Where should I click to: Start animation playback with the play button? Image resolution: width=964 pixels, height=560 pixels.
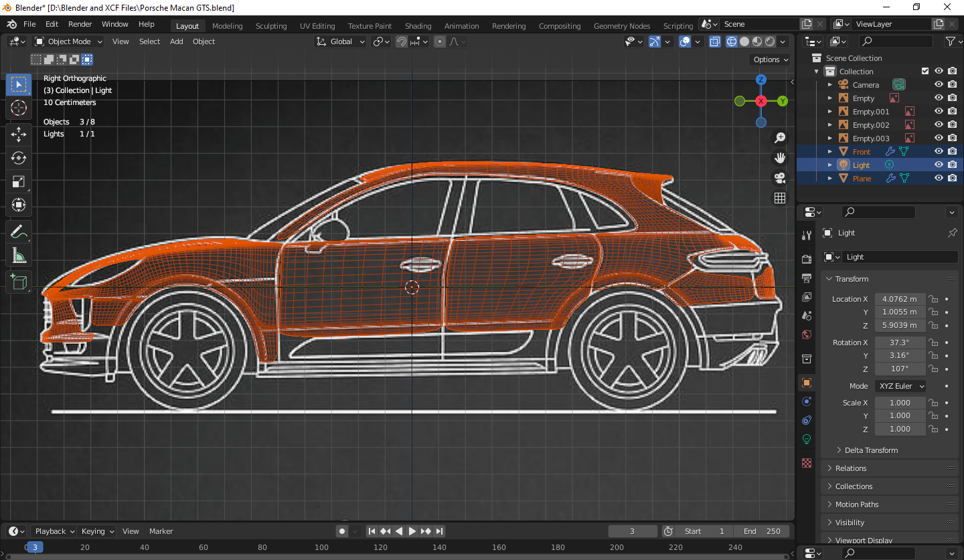[412, 531]
